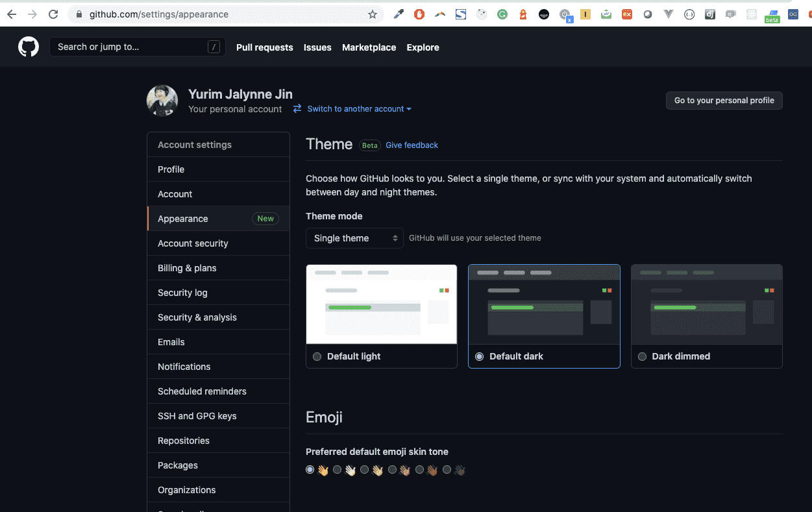Expand Switch to another account dropdown
The image size is (812, 512).
pyautogui.click(x=359, y=109)
